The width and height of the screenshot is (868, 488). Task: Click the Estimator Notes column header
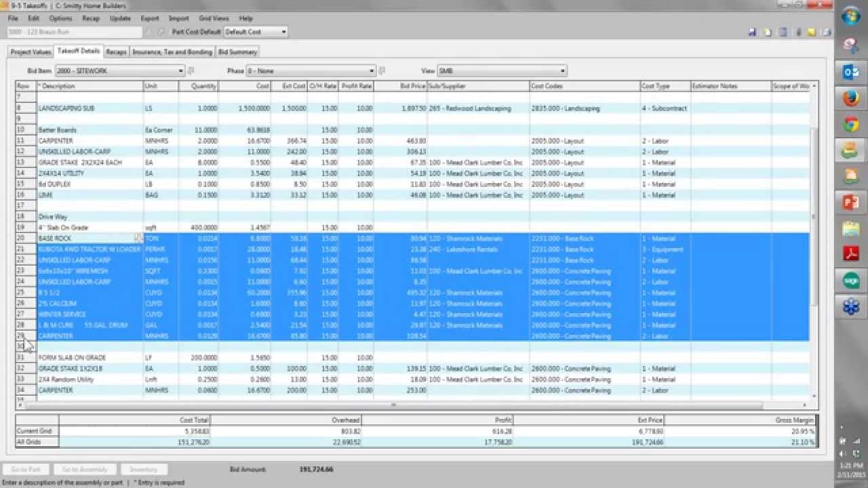(731, 86)
